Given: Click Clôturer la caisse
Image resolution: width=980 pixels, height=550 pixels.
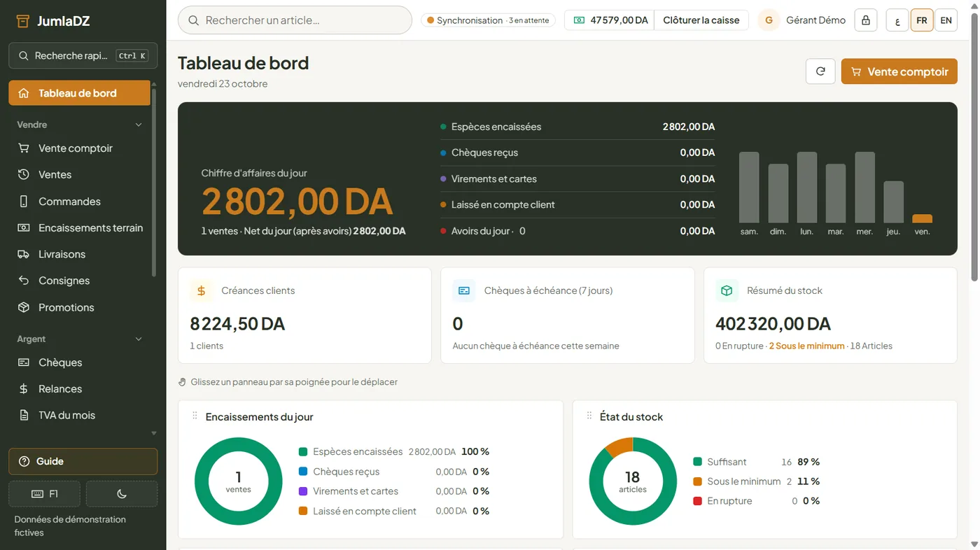Looking at the screenshot, I should point(701,20).
